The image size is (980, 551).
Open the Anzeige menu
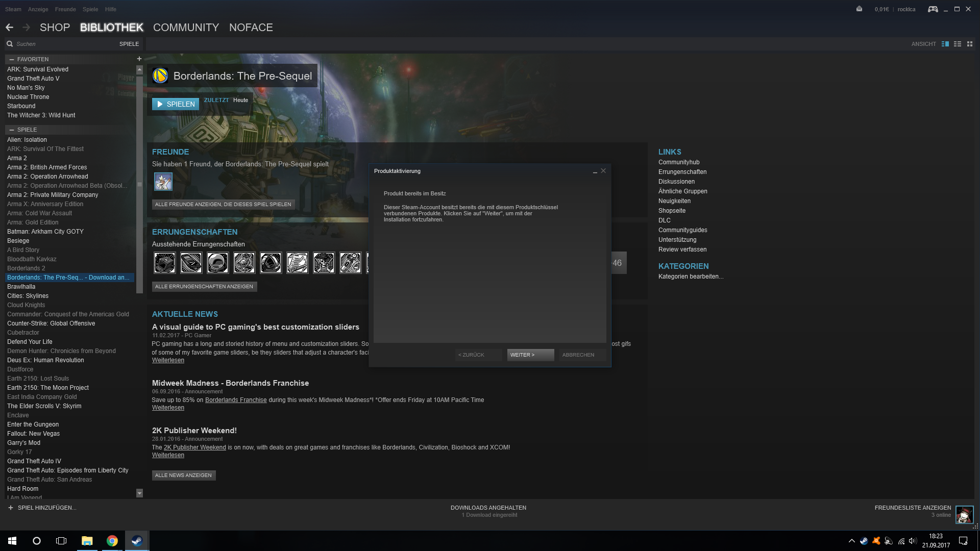coord(38,9)
